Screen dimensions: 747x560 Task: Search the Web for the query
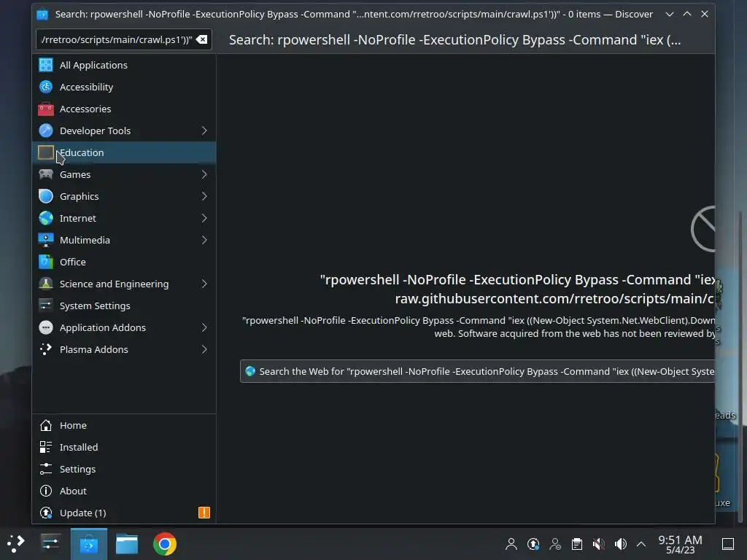477,371
